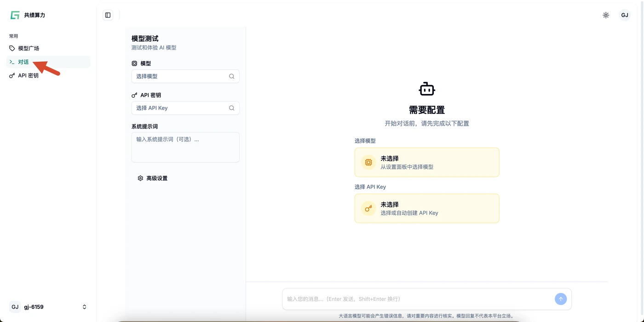Expand the gj-6159 account switcher
Screen dimensions: 644x322
click(48, 307)
